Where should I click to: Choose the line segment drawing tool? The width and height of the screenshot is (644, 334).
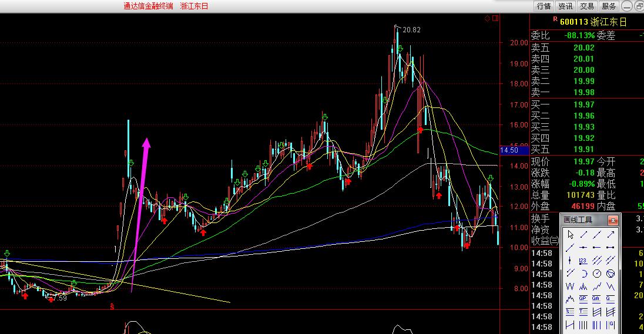point(583,235)
